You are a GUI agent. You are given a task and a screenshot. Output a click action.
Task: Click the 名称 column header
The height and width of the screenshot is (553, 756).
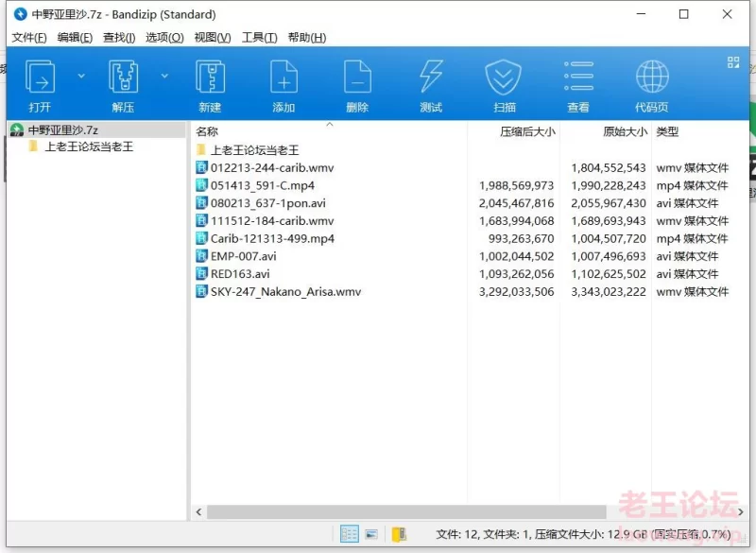coord(207,131)
